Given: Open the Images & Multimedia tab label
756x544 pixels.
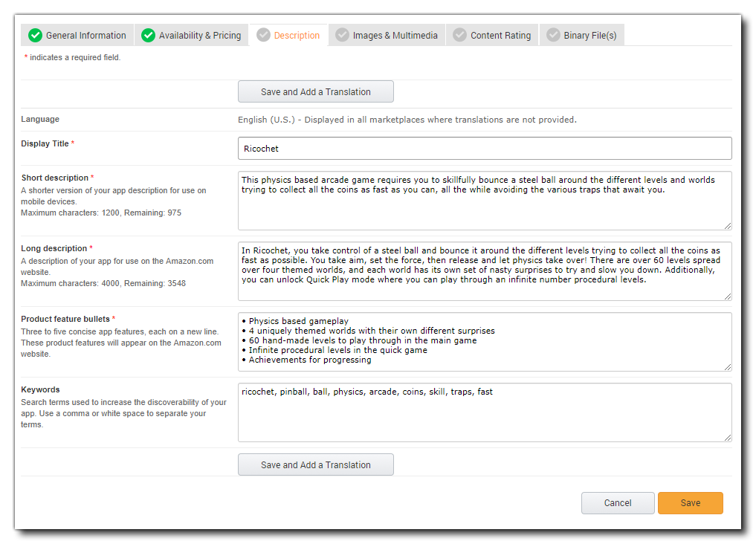Looking at the screenshot, I should [395, 36].
